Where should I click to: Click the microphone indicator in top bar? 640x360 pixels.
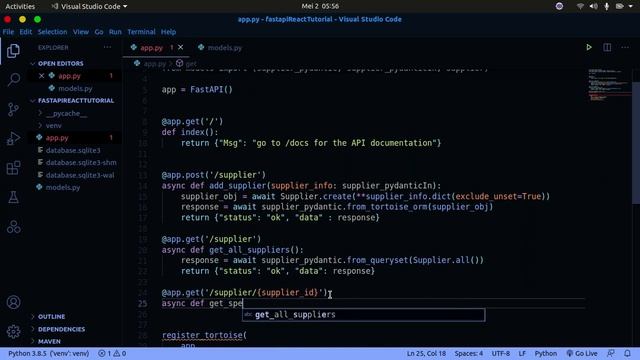pyautogui.click(x=607, y=6)
